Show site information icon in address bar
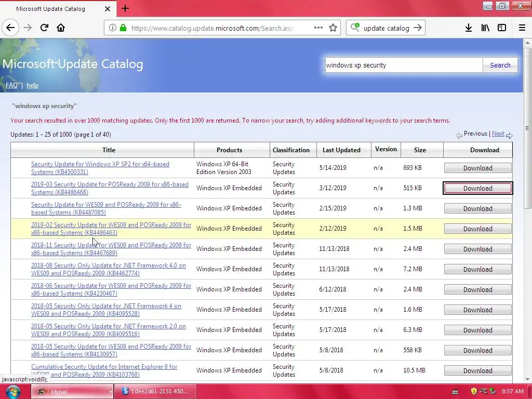Screen dimensions: 532x399 pos(112,28)
